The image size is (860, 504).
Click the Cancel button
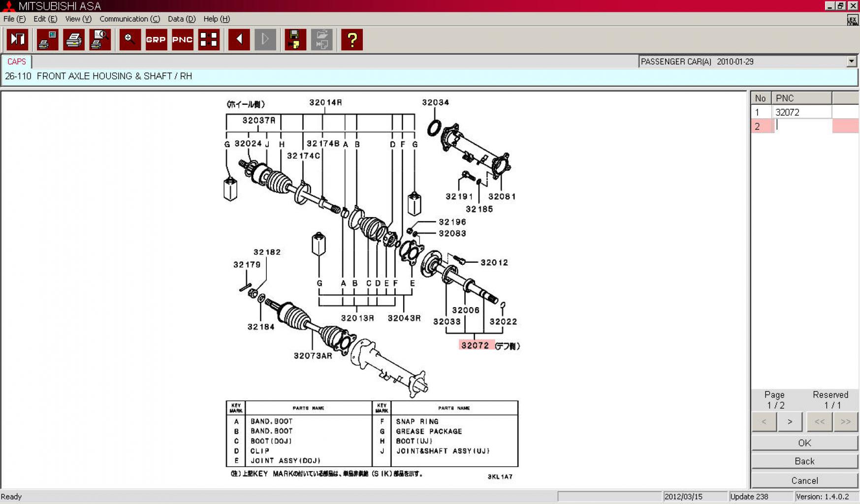804,480
